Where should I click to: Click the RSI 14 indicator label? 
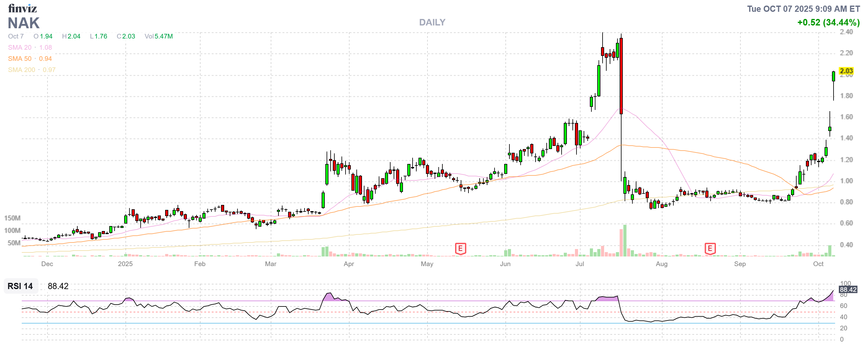point(20,286)
